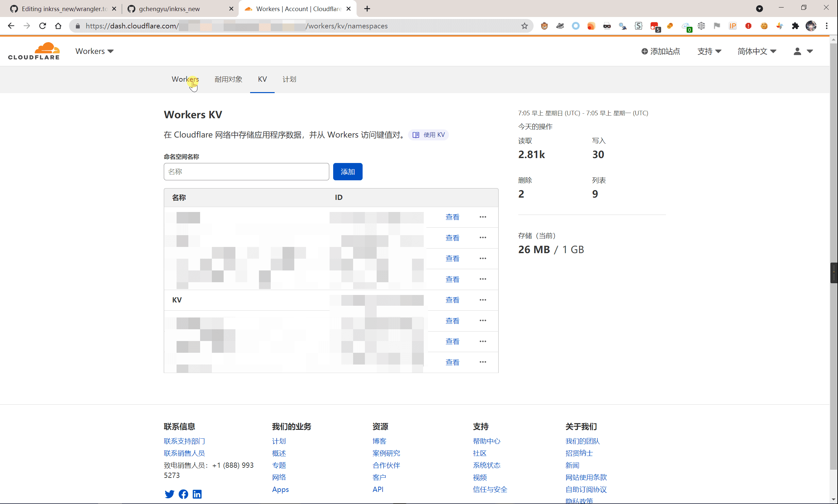Click the 添加站点 add site link
Image resolution: width=838 pixels, height=504 pixels.
660,51
